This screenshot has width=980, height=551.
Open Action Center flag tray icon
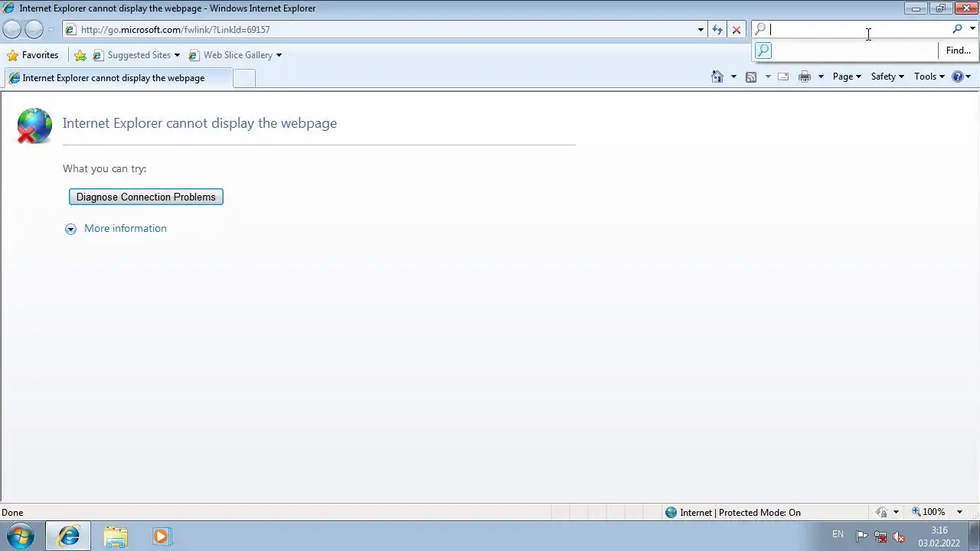click(862, 536)
